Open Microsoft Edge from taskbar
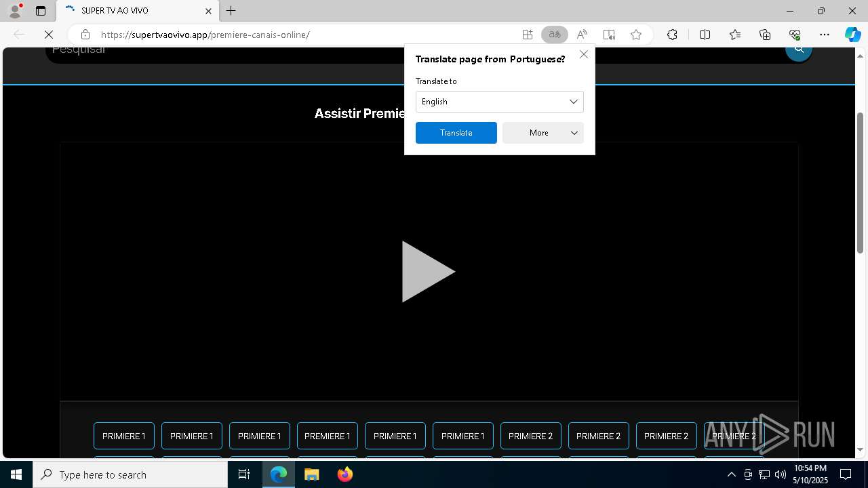 pos(279,474)
